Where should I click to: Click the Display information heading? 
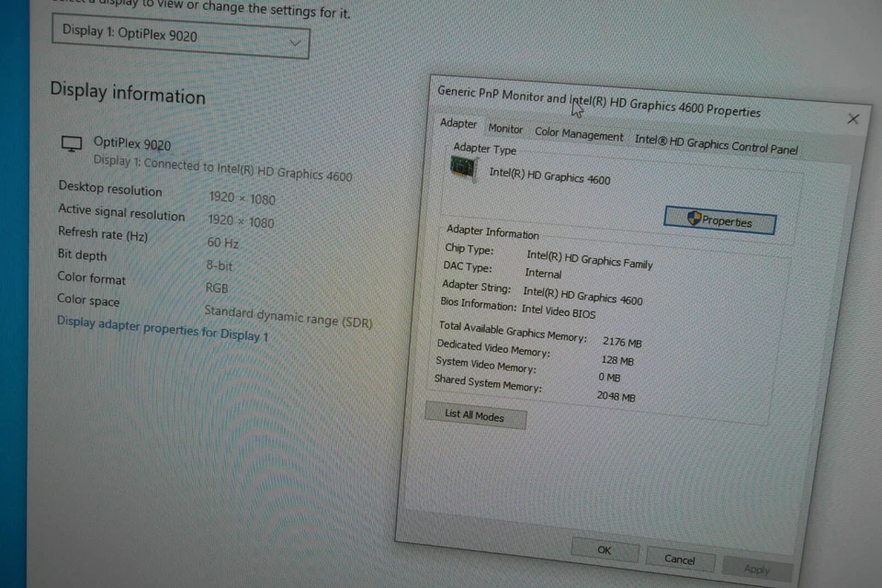[128, 93]
